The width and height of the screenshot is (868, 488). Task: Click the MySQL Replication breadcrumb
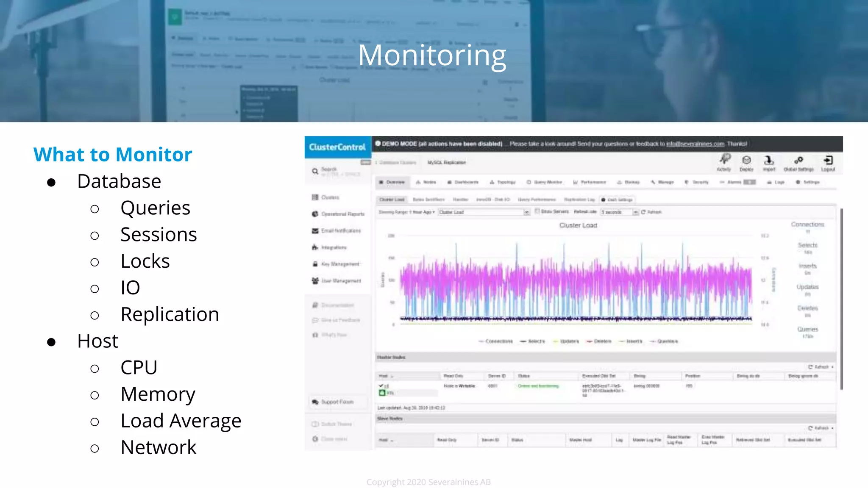[446, 163]
